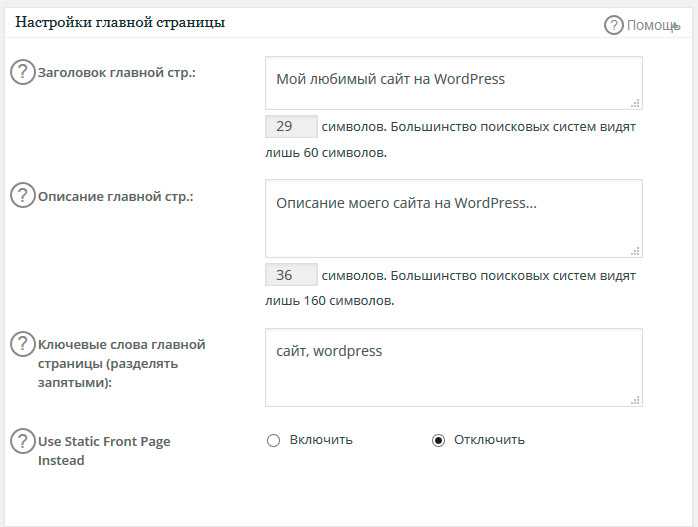Click the 'Настройки главной страницы' section heading
Screen dimensions: 698x527
click(120, 22)
